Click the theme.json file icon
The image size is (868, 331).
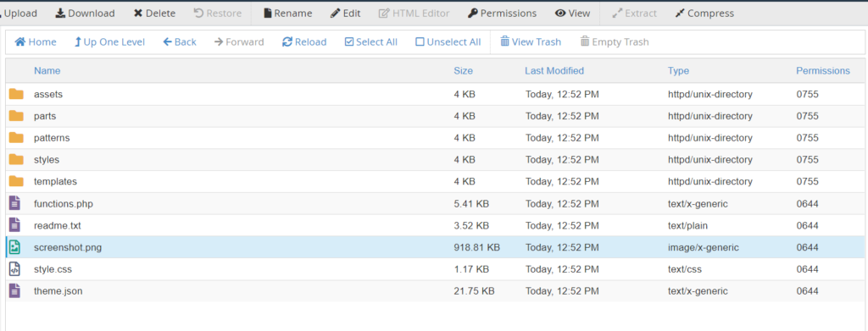pos(15,290)
